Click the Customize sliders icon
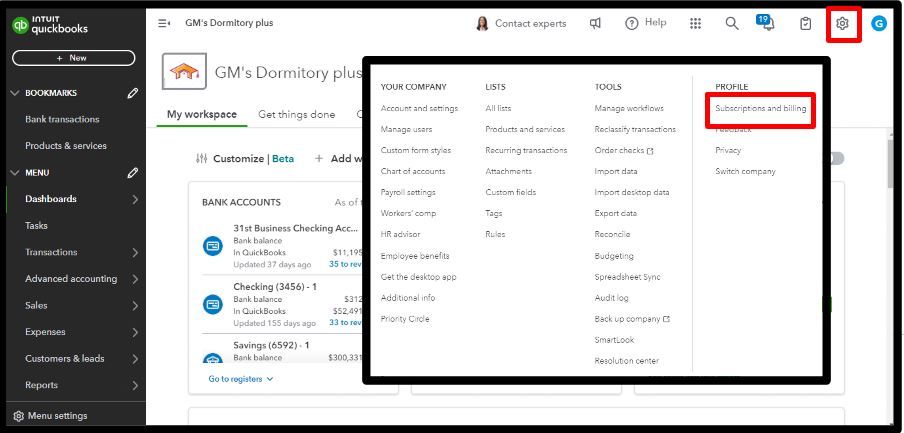 (201, 159)
